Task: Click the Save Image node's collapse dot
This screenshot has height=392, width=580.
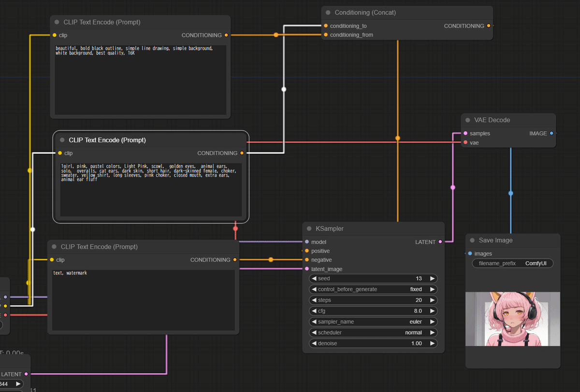Action: coord(472,240)
